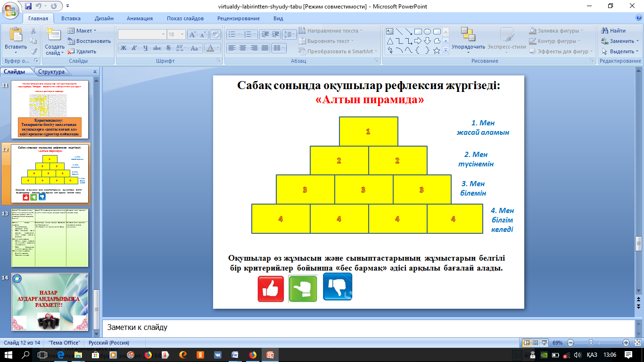Click the zoom in plus button
The image size is (644, 362).
(x=626, y=343)
